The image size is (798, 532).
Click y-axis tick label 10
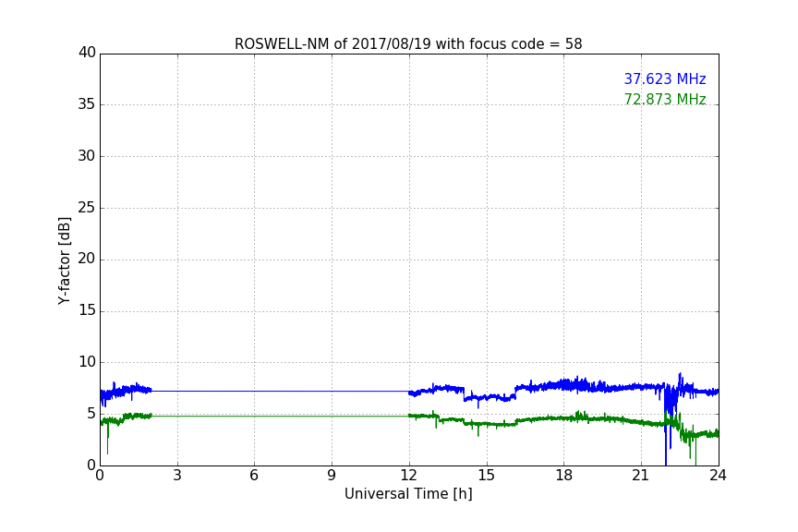87,362
